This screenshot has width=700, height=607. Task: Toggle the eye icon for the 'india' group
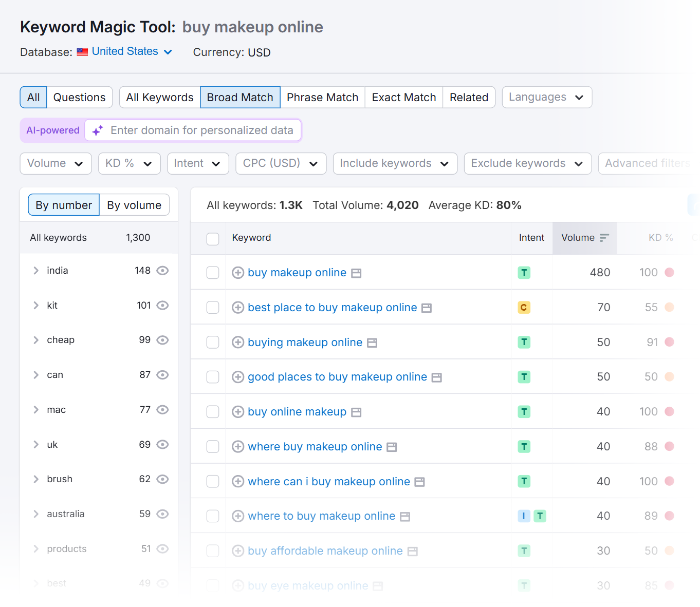(162, 271)
